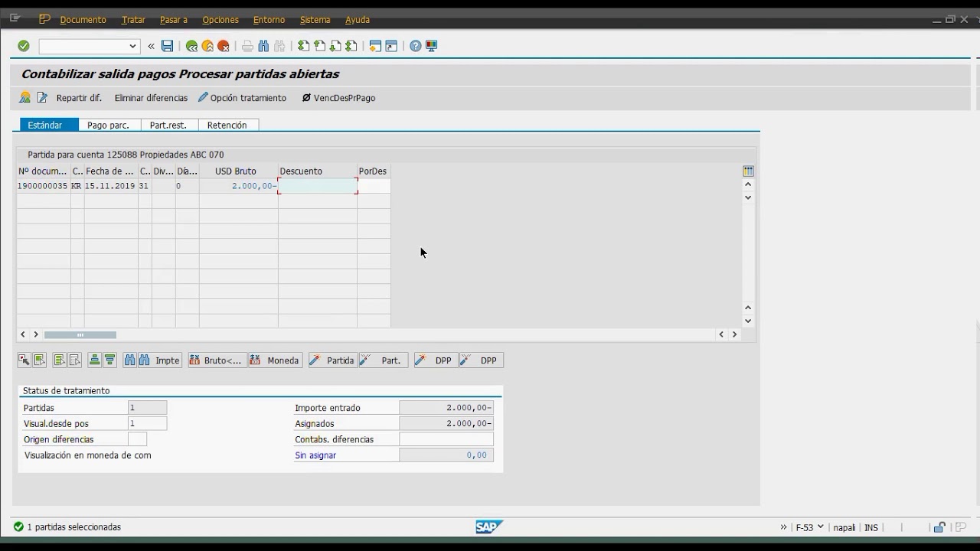Click the Visual.desde pos input field
The width and height of the screenshot is (980, 551).
pos(147,423)
